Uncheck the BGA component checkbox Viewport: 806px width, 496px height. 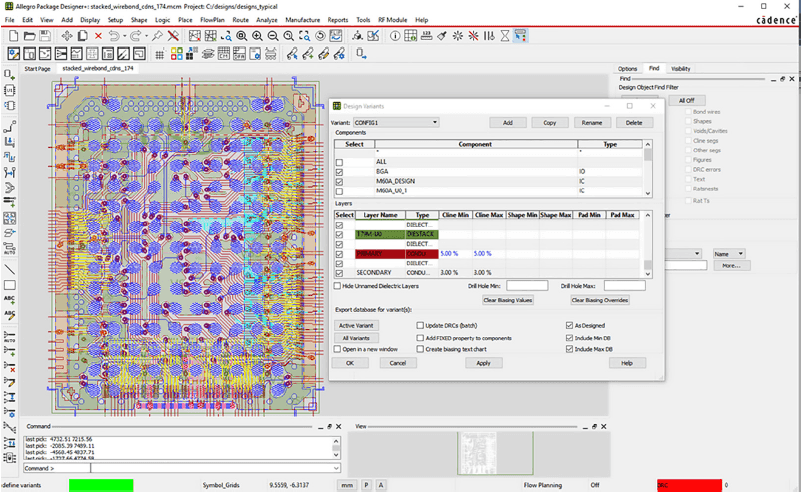(x=339, y=172)
